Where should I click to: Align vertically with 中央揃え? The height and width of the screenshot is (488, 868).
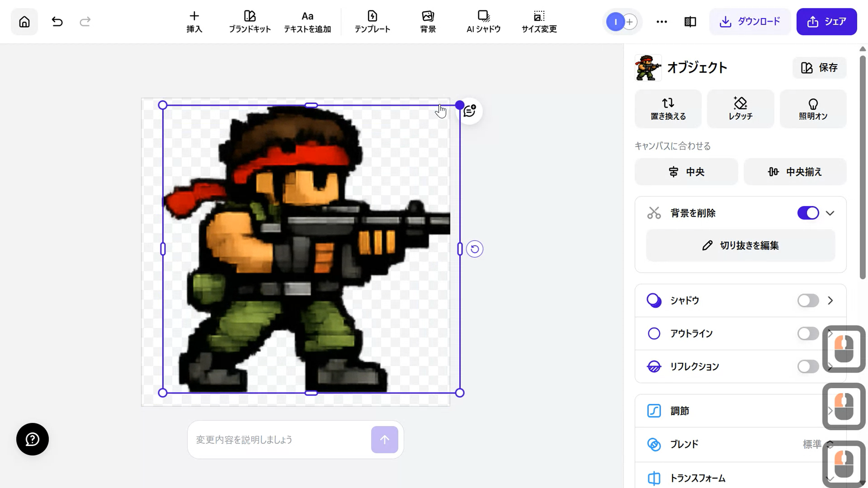click(795, 172)
